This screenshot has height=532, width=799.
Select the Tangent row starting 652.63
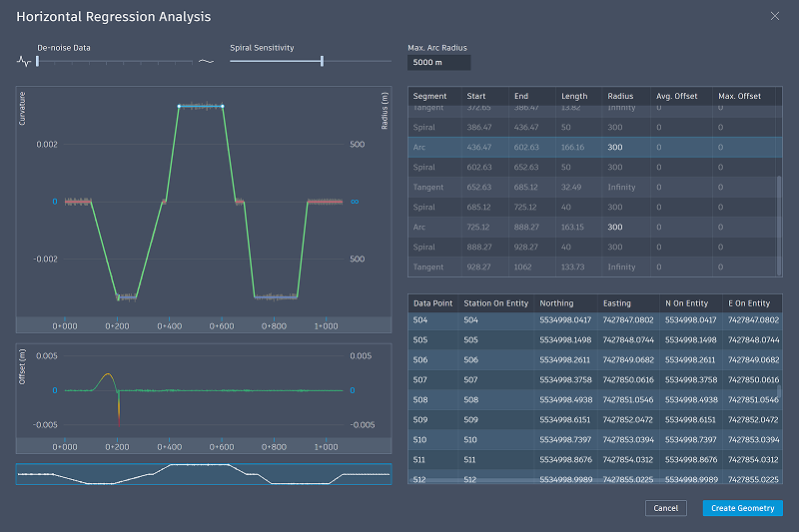pyautogui.click(x=594, y=187)
